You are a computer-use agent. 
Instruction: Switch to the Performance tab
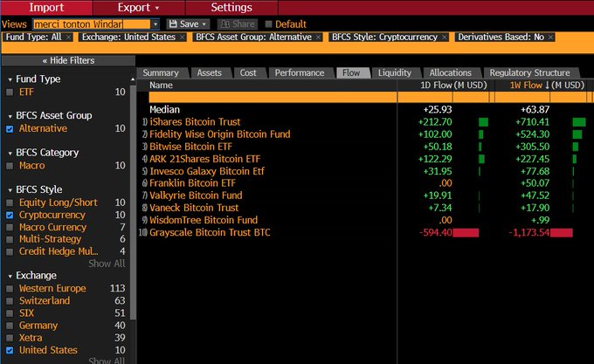(300, 72)
